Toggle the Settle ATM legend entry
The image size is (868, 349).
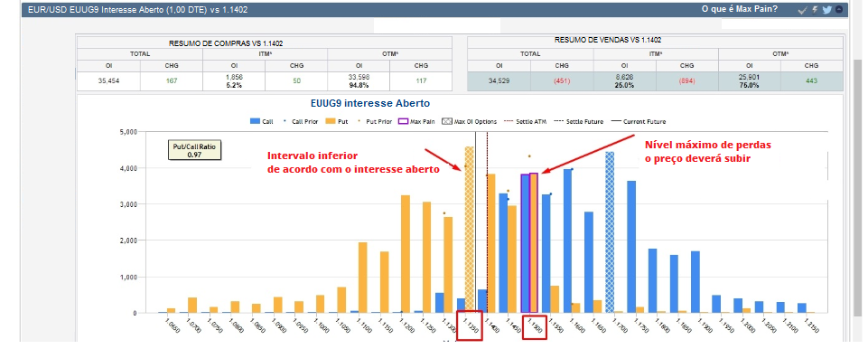[x=525, y=121]
